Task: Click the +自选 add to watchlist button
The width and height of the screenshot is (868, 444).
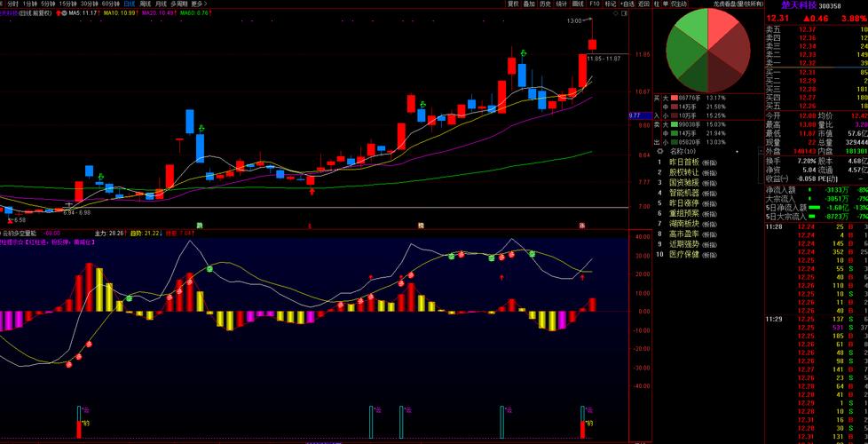Action: 627,4
